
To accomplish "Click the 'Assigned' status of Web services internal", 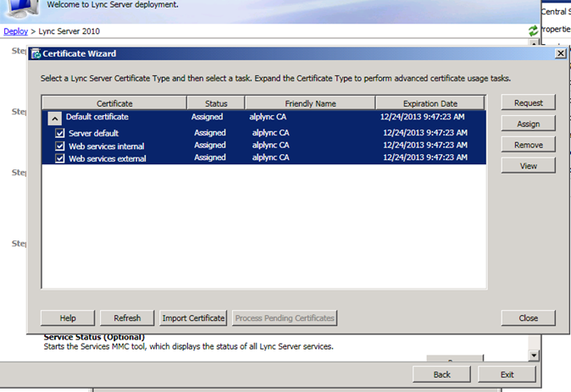I will click(x=210, y=145).
